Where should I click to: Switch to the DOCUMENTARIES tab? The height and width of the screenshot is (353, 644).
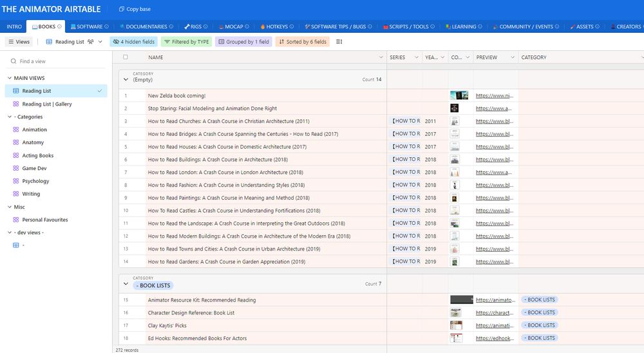tap(146, 26)
